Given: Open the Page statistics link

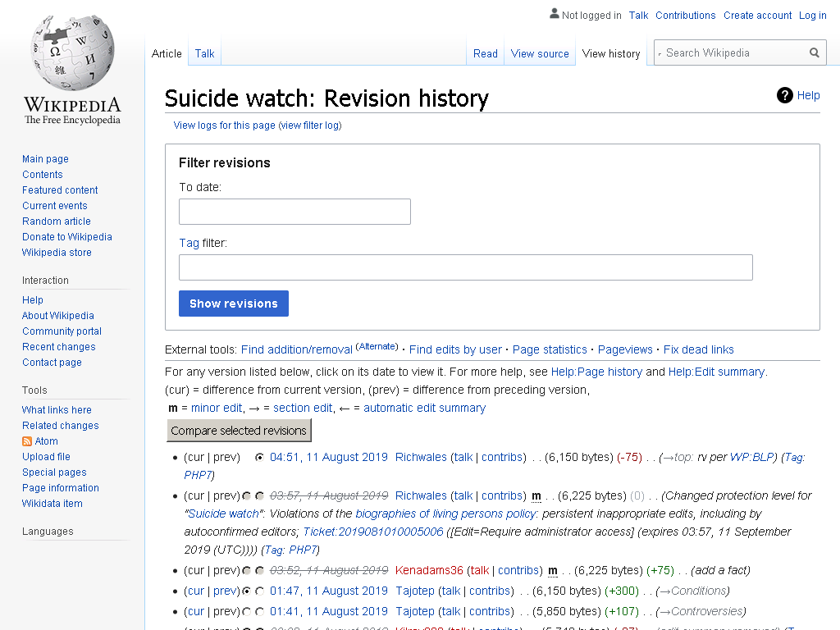Looking at the screenshot, I should 550,349.
